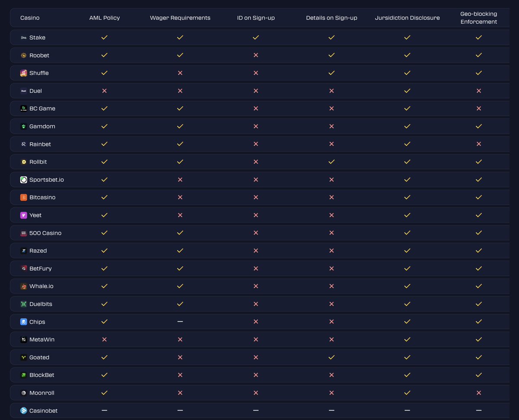The height and width of the screenshot is (420, 519).
Task: Click the Duelbits logo icon
Action: pyautogui.click(x=24, y=304)
